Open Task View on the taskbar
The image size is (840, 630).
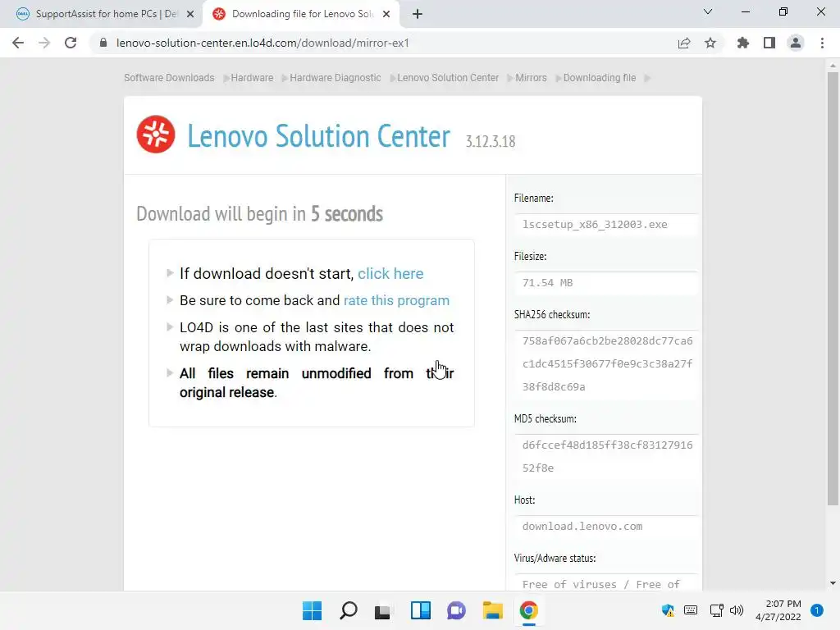(382, 610)
